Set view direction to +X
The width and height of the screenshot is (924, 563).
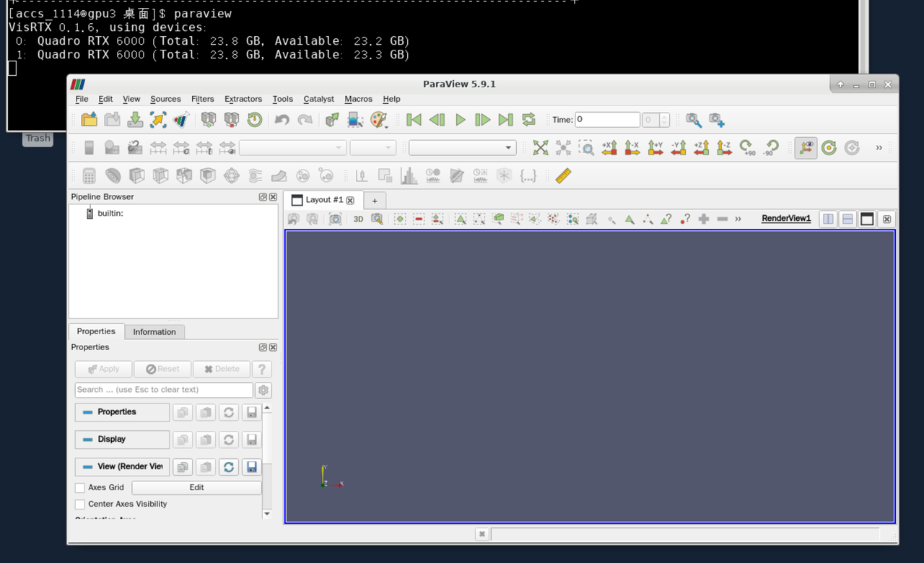click(609, 148)
